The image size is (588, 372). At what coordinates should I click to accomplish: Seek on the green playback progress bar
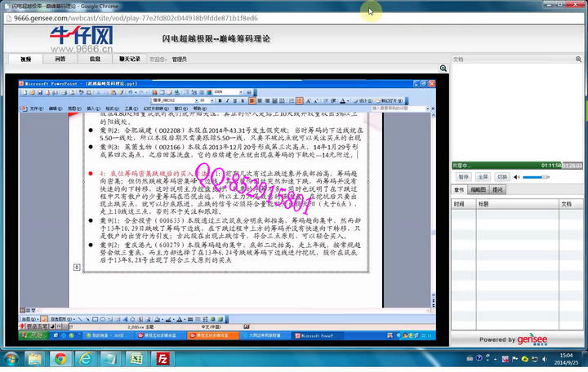click(498, 165)
